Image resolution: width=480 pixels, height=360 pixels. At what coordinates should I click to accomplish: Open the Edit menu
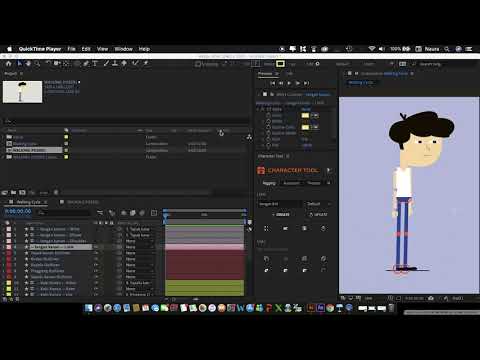[86, 49]
